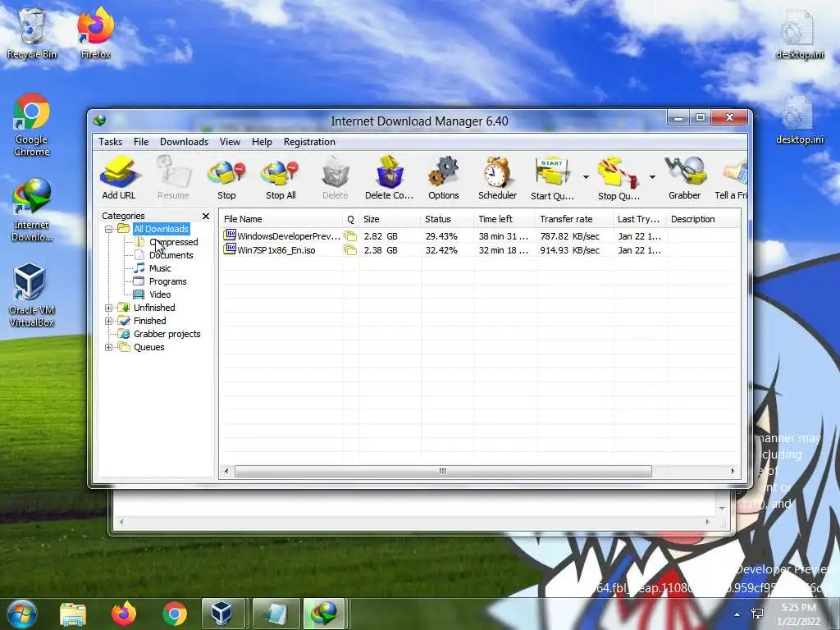This screenshot has width=840, height=630.
Task: Open the Downloads menu
Action: [x=185, y=142]
